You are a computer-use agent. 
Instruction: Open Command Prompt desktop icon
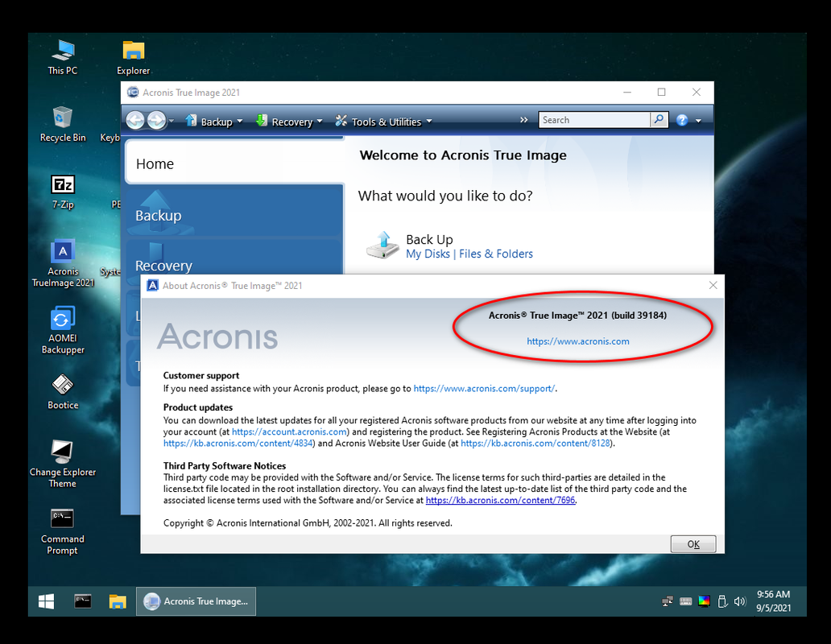point(63,531)
